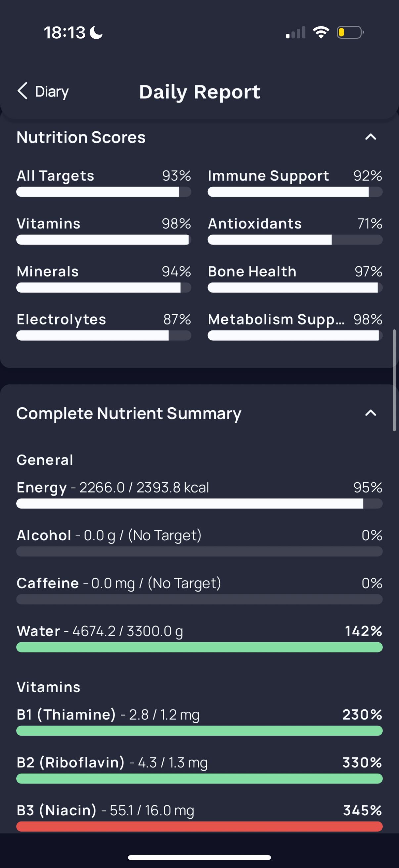
Task: Tap the Wi-Fi status icon
Action: (x=321, y=32)
